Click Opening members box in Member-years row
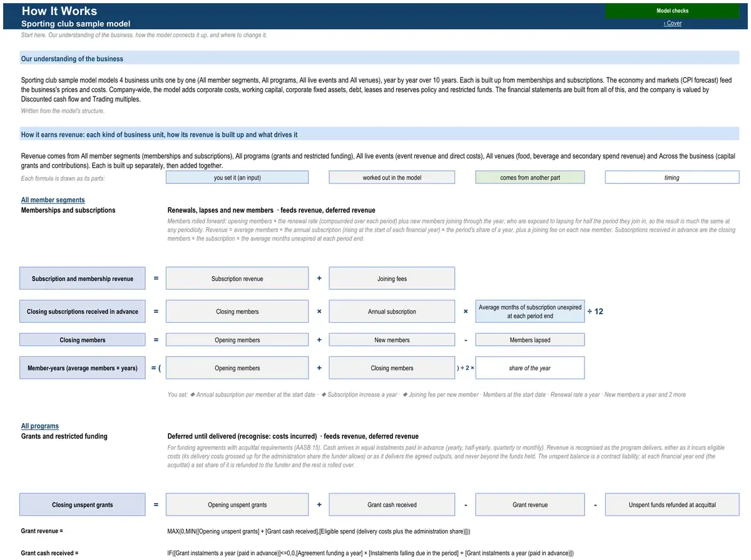This screenshot has width=751, height=560. pyautogui.click(x=237, y=368)
